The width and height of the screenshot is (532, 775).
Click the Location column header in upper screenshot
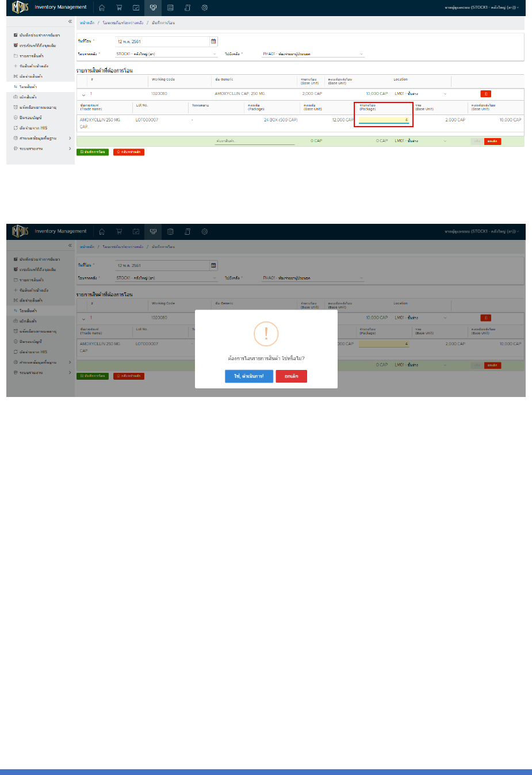(401, 79)
